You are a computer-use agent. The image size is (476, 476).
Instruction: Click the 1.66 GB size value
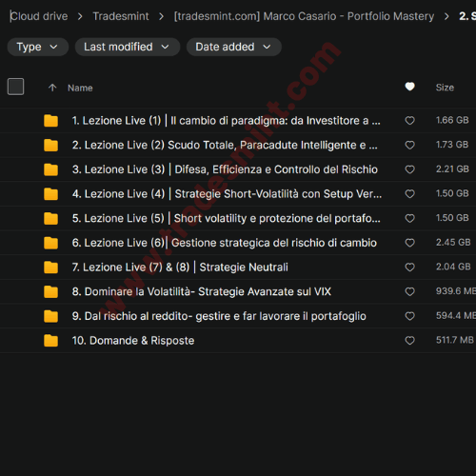point(452,120)
